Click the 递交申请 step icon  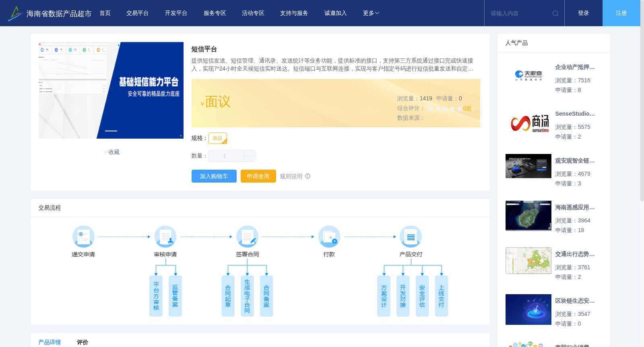tap(83, 237)
